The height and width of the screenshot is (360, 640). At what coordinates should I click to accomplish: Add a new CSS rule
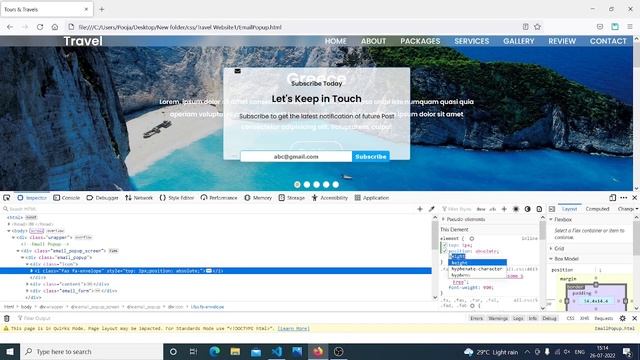[504, 209]
